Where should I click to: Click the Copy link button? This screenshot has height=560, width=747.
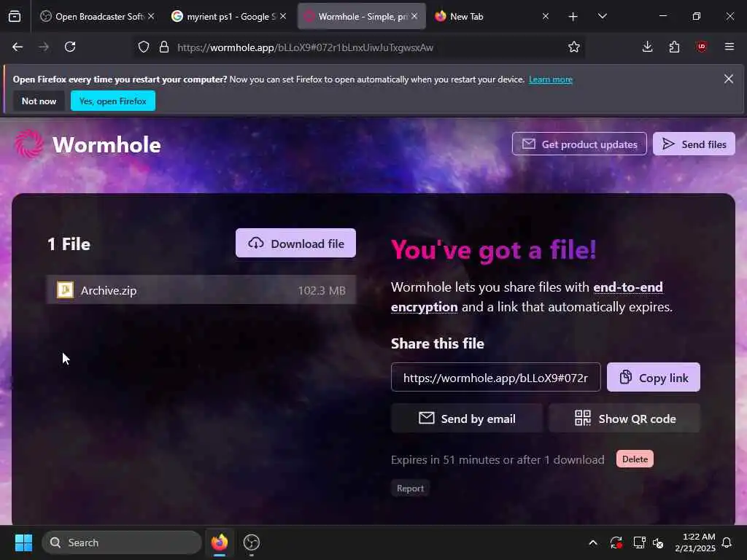point(653,378)
